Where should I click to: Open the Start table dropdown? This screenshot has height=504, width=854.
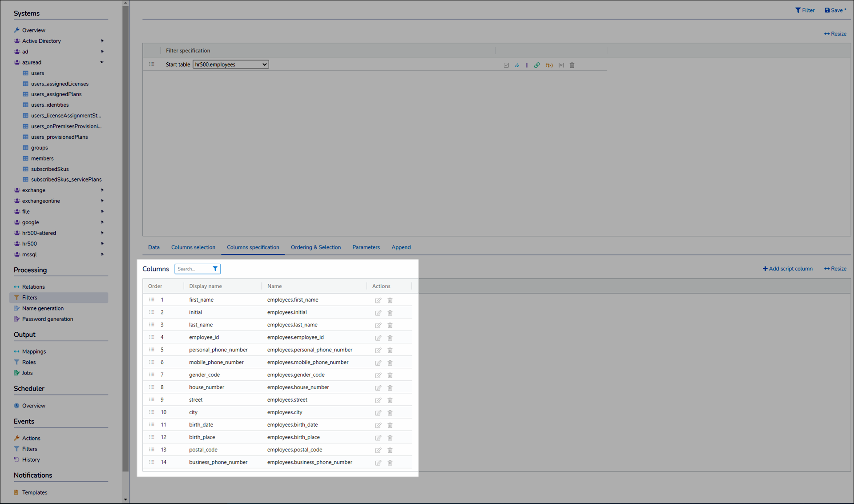tap(230, 65)
